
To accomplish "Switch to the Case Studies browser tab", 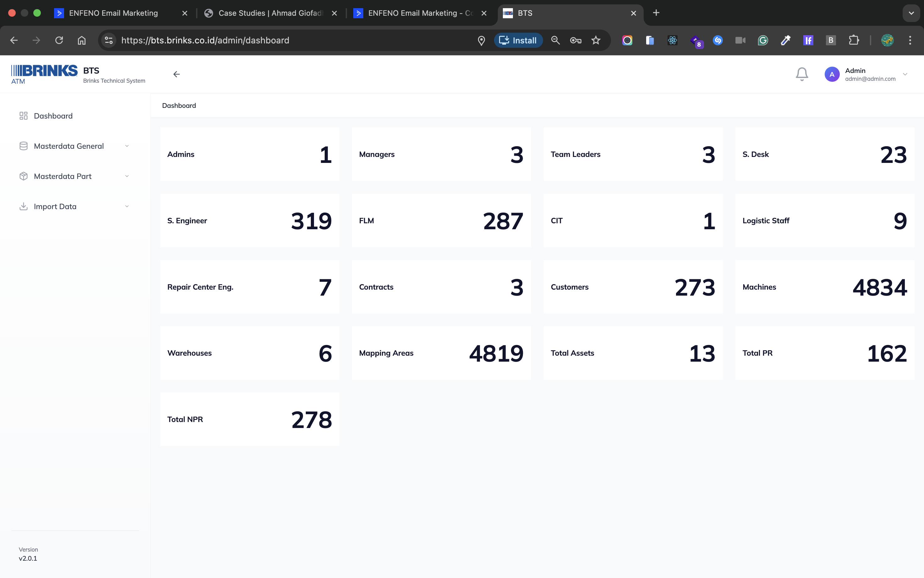I will (270, 13).
